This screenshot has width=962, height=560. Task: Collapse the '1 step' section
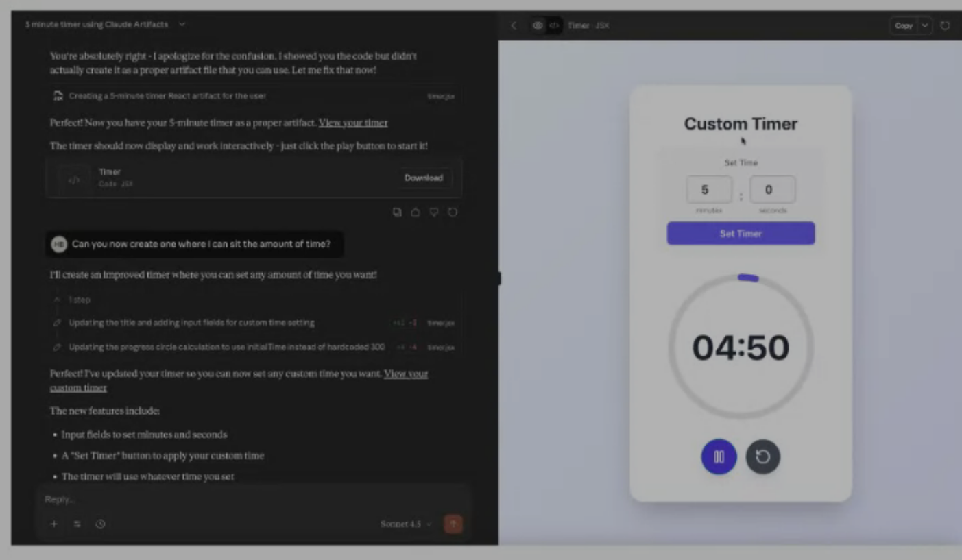tap(58, 300)
